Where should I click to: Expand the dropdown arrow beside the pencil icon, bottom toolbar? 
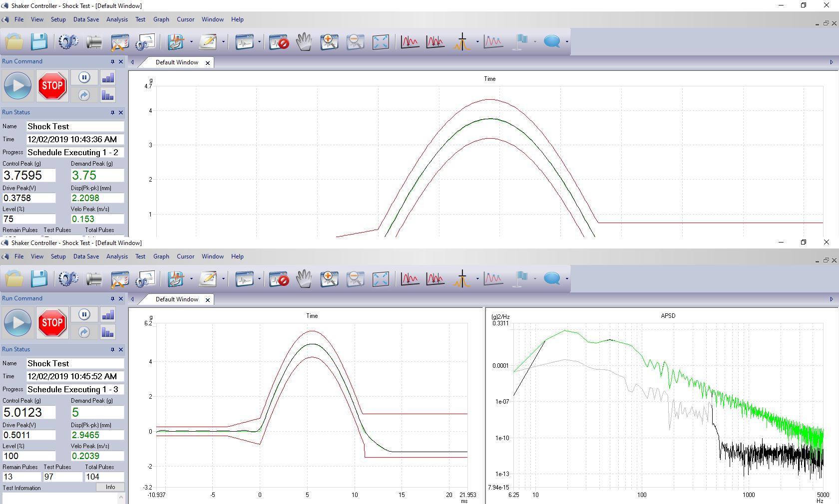[x=223, y=279]
